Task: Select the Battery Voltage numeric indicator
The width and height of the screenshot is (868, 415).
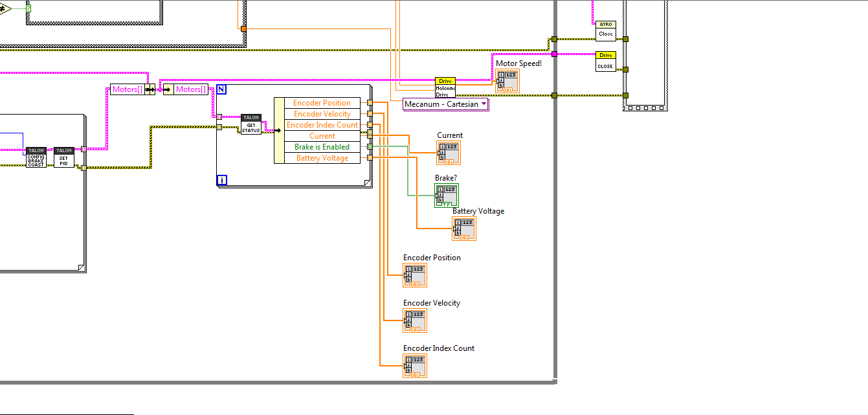Action: [464, 228]
